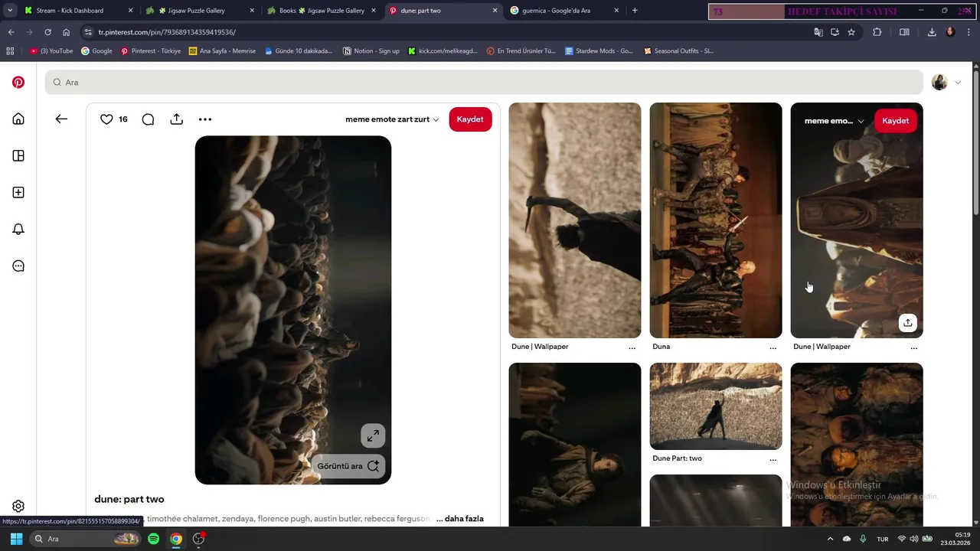Open Stardew Mods bookmark
980x551 pixels.
click(x=599, y=51)
